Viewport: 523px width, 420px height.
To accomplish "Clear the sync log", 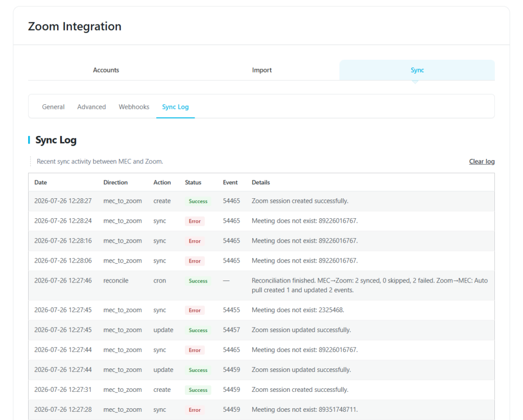I will (482, 161).
